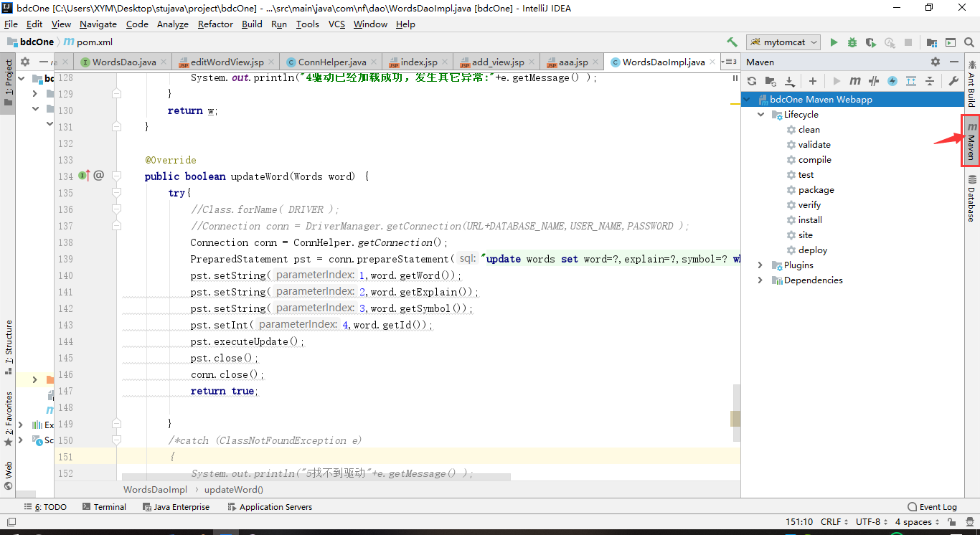Click the tool windows quick-access icon in status bar
Viewport: 980px width, 535px height.
[x=11, y=522]
